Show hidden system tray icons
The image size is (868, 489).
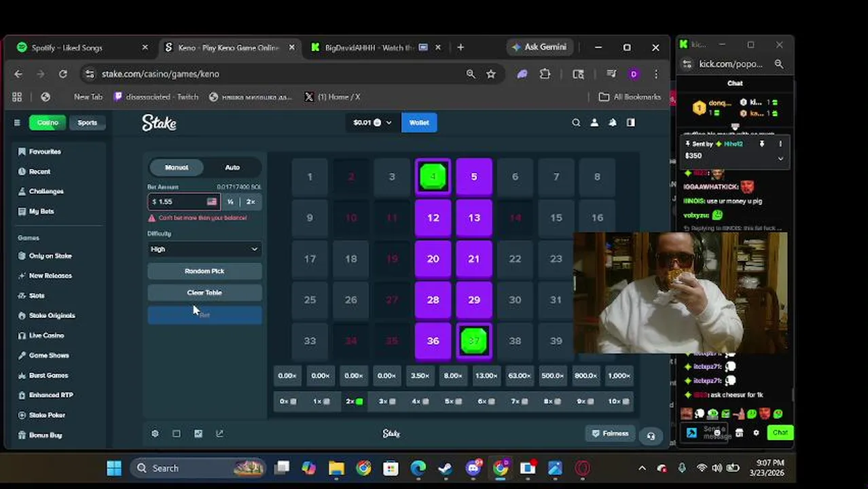point(642,468)
